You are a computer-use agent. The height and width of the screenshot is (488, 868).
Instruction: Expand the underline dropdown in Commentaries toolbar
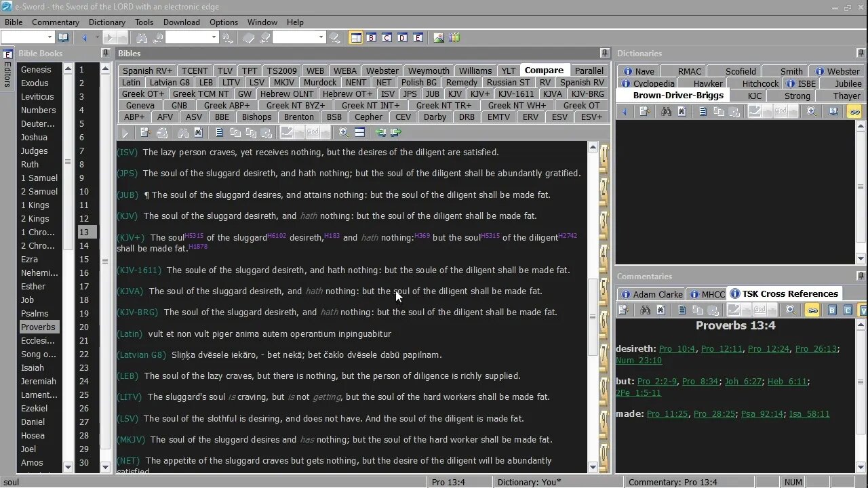tap(772, 310)
